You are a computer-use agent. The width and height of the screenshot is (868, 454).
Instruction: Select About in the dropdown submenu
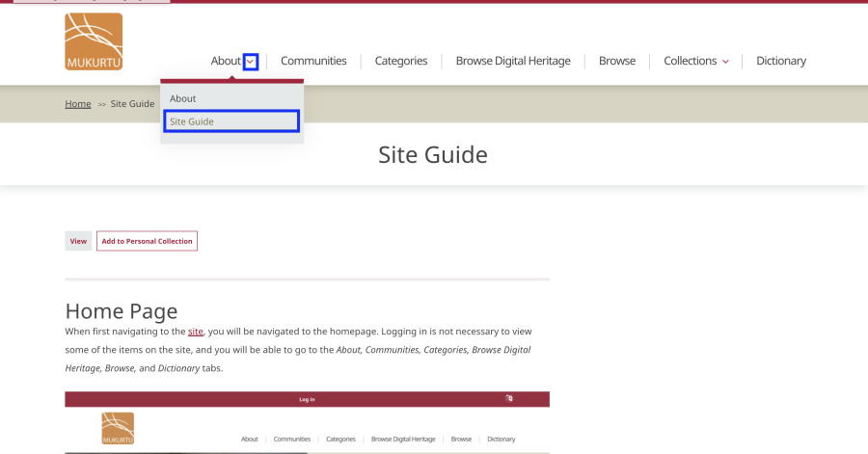182,98
